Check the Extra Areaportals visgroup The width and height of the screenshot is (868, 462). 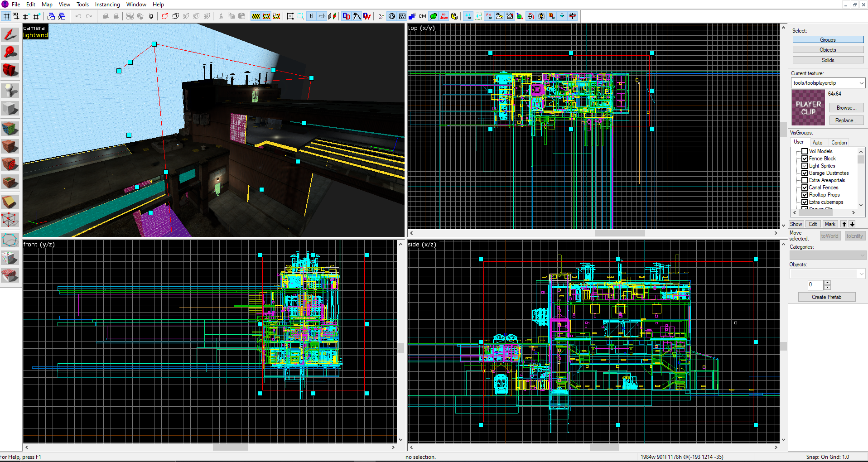coord(805,180)
